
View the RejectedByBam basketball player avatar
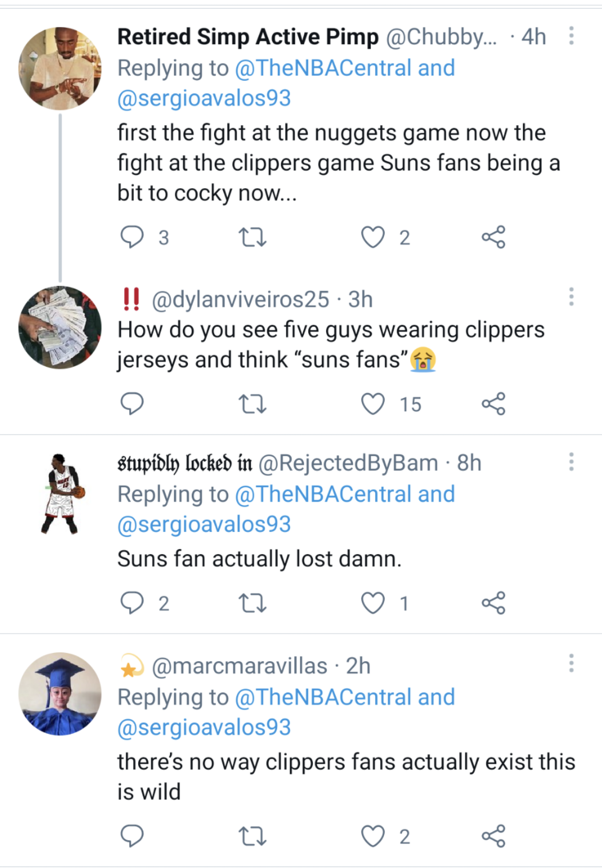point(60,493)
